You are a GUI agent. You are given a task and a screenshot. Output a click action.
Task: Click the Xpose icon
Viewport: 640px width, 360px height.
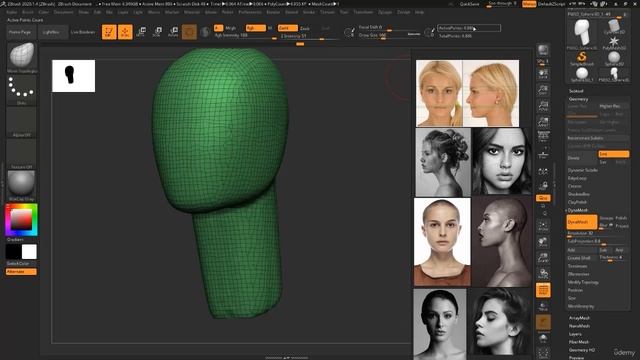click(x=543, y=354)
